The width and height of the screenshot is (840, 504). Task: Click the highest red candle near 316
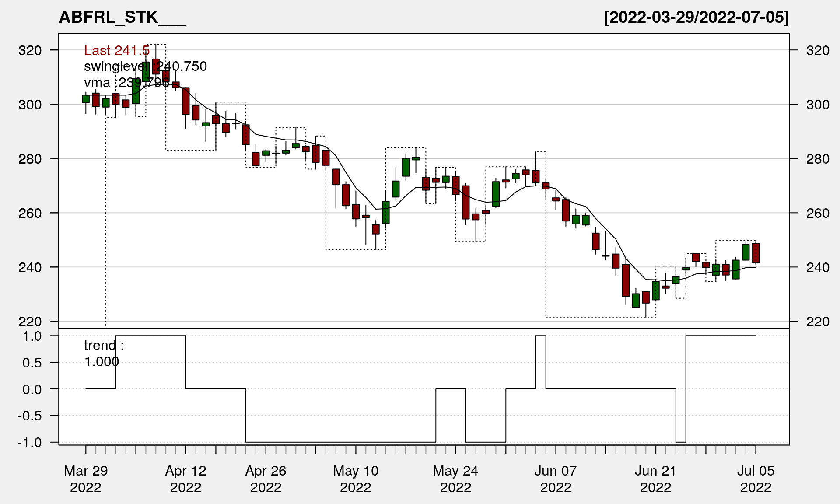pyautogui.click(x=156, y=66)
